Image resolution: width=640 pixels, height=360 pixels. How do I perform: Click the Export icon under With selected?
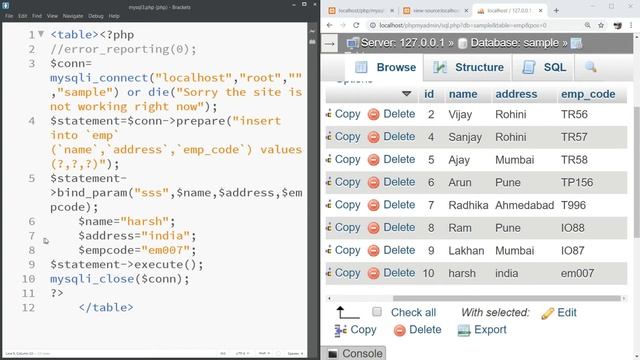[464, 330]
